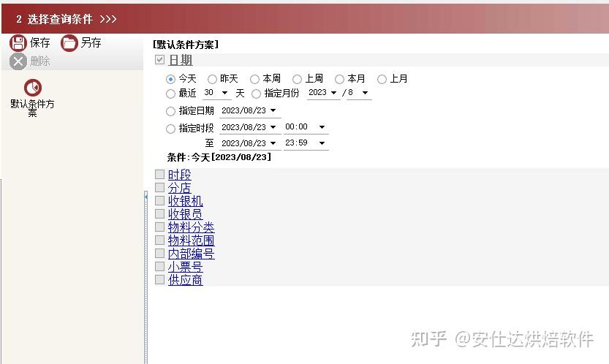Image resolution: width=609 pixels, height=364 pixels.
Task: Open the 物料分类 condition link
Action: [x=191, y=227]
